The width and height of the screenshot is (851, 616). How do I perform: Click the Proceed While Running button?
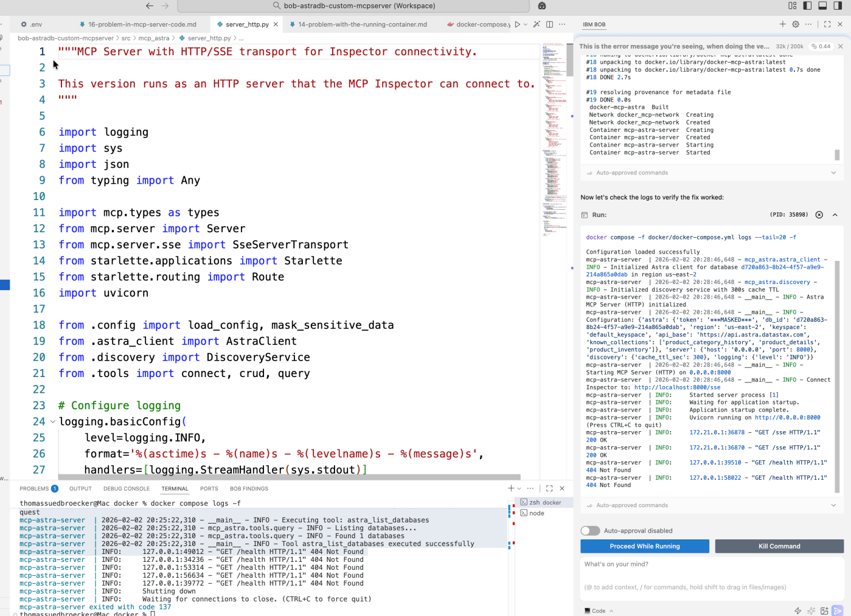[x=644, y=546]
